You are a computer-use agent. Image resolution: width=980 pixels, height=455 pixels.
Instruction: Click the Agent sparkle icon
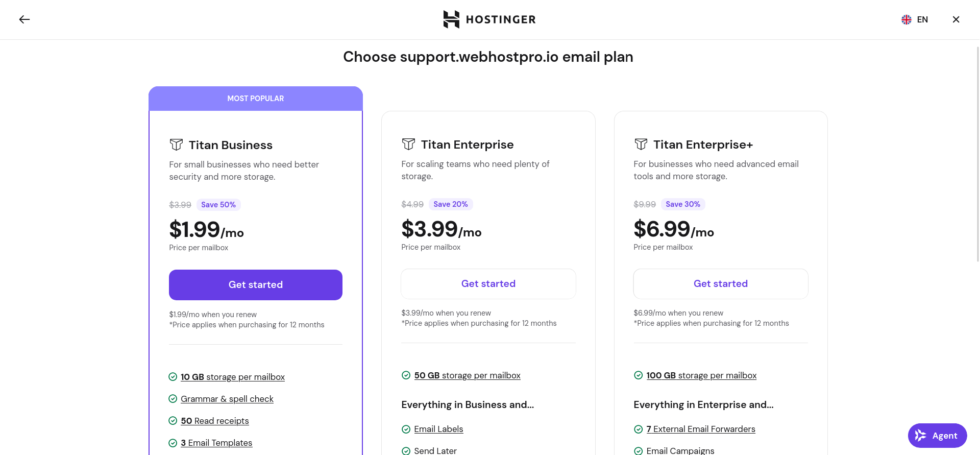pyautogui.click(x=920, y=436)
